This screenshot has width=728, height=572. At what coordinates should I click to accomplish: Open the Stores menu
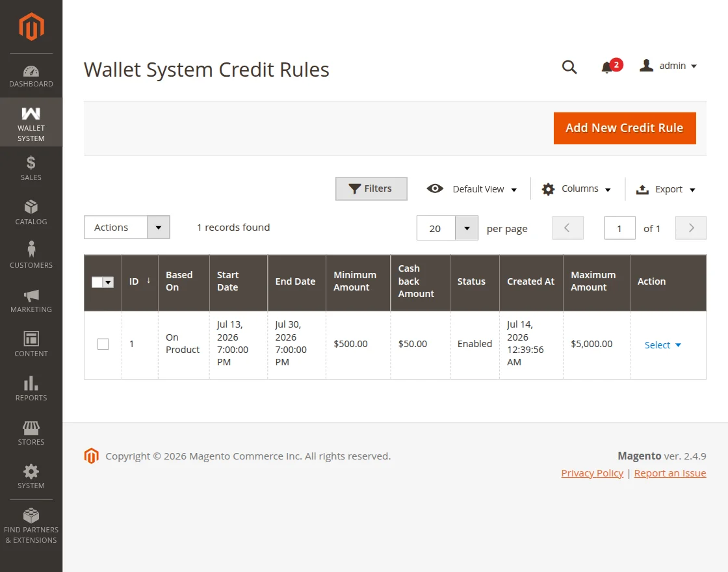coord(31,433)
